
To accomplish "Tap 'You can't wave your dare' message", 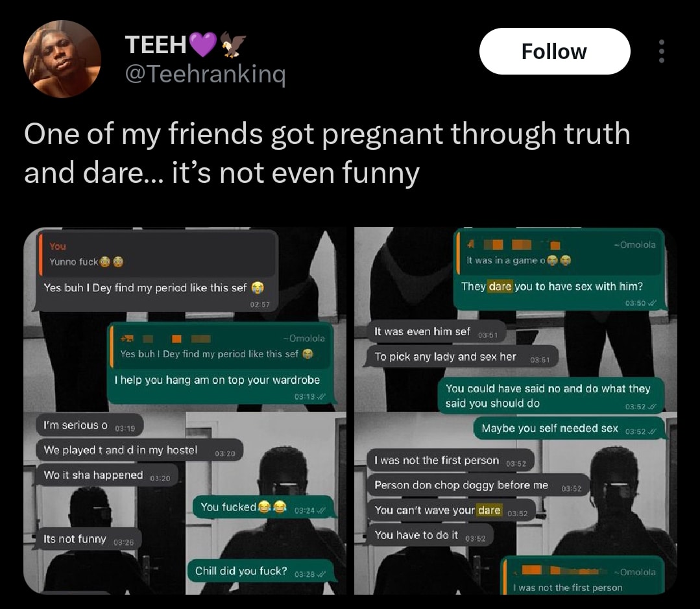I will (x=452, y=510).
